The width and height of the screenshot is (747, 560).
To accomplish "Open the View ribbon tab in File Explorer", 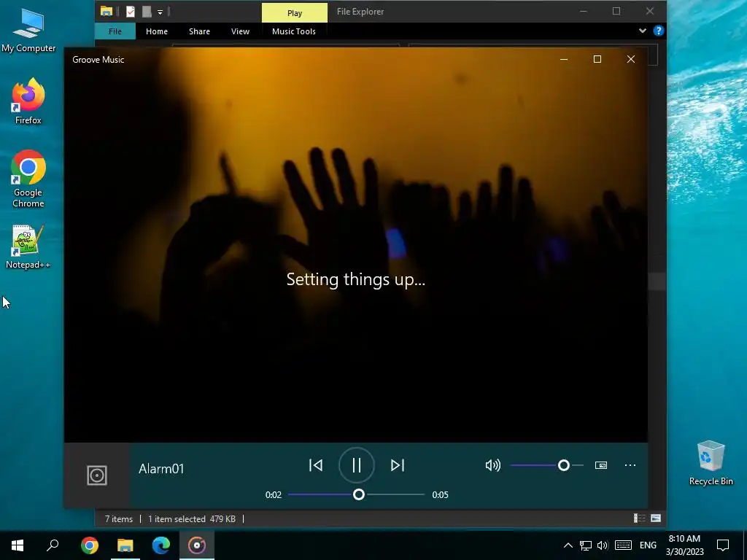I will click(240, 31).
